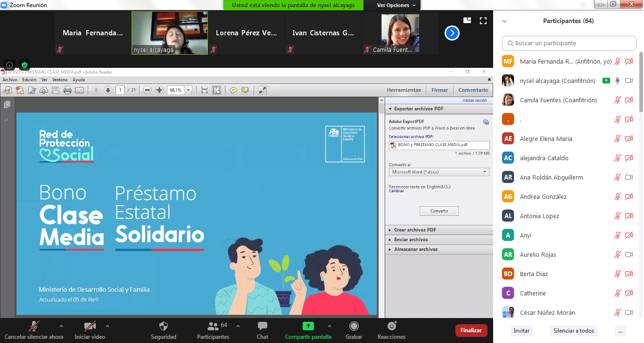Open Edición menu in Adobe Reader
This screenshot has height=343, width=644.
click(x=29, y=80)
